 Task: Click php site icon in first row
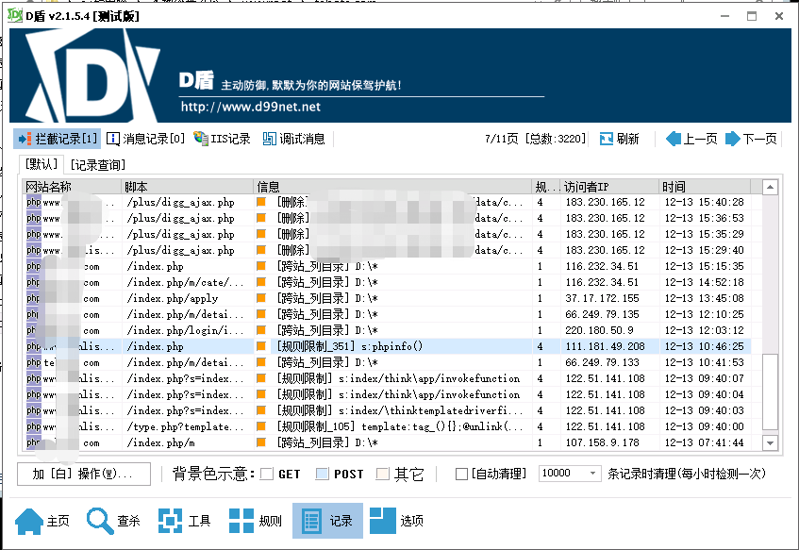tap(34, 202)
